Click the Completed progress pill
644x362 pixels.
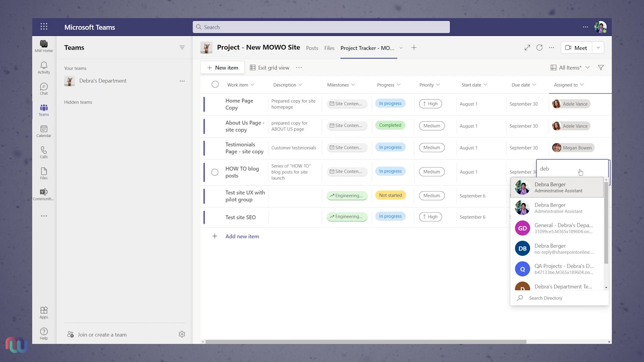pos(390,125)
